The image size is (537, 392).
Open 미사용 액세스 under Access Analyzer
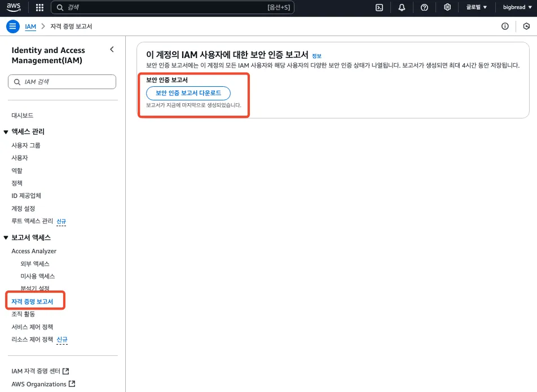(x=38, y=276)
